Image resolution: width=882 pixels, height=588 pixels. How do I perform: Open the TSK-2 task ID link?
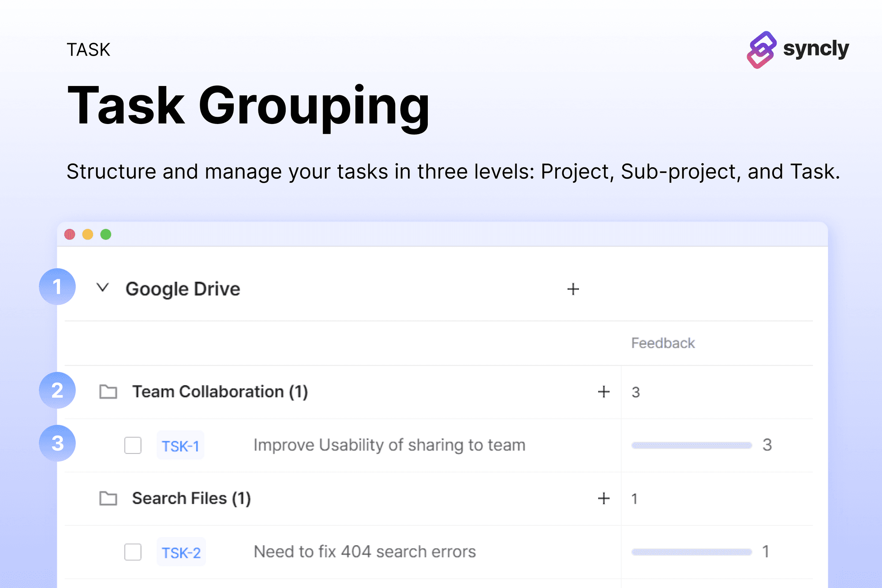point(181,553)
